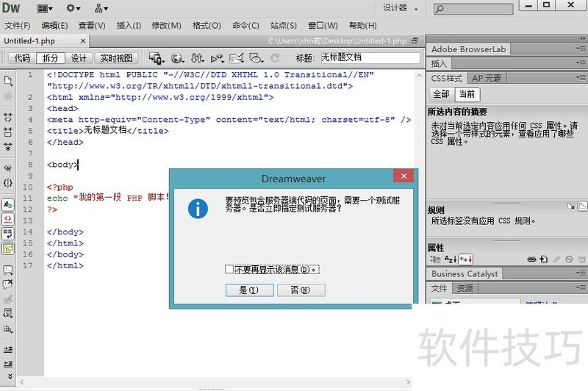The height and width of the screenshot is (391, 588).
Task: Click show list view A-Z icon
Action: (x=450, y=259)
